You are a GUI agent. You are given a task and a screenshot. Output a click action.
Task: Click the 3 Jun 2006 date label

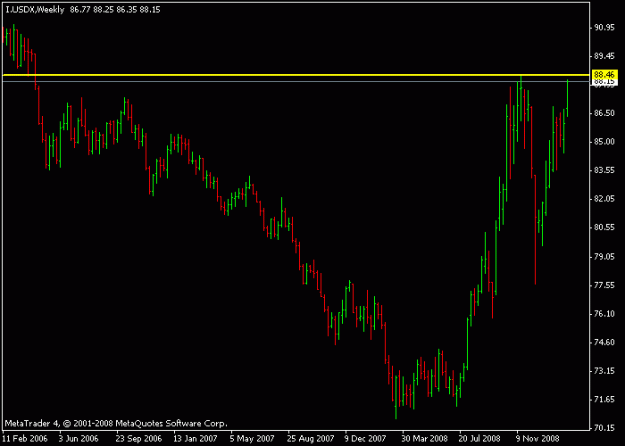point(79,439)
